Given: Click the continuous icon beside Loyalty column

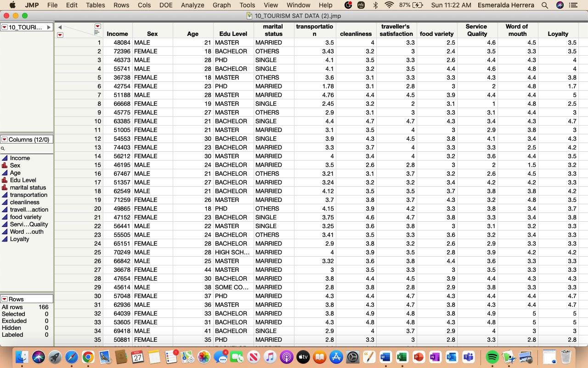Looking at the screenshot, I should tap(4, 239).
